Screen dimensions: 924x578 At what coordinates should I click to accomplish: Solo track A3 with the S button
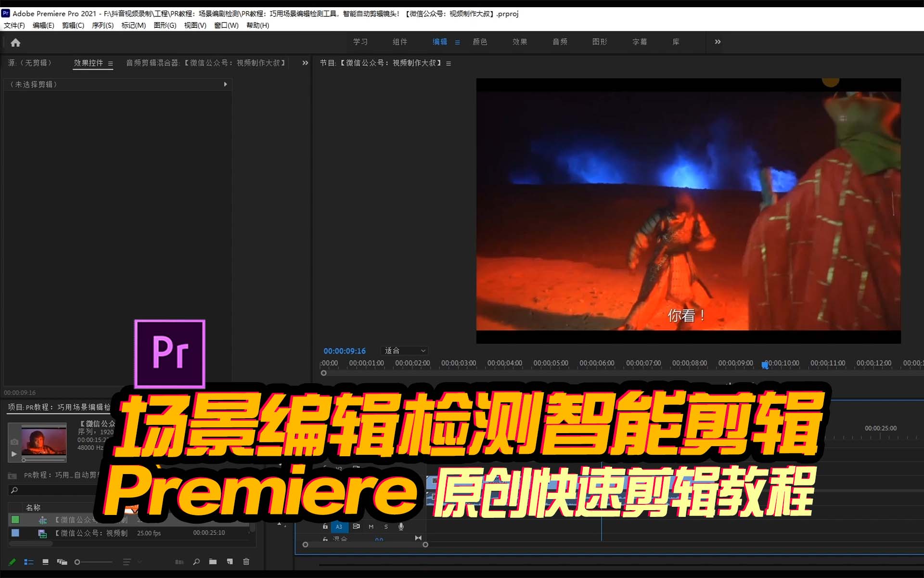click(x=386, y=527)
